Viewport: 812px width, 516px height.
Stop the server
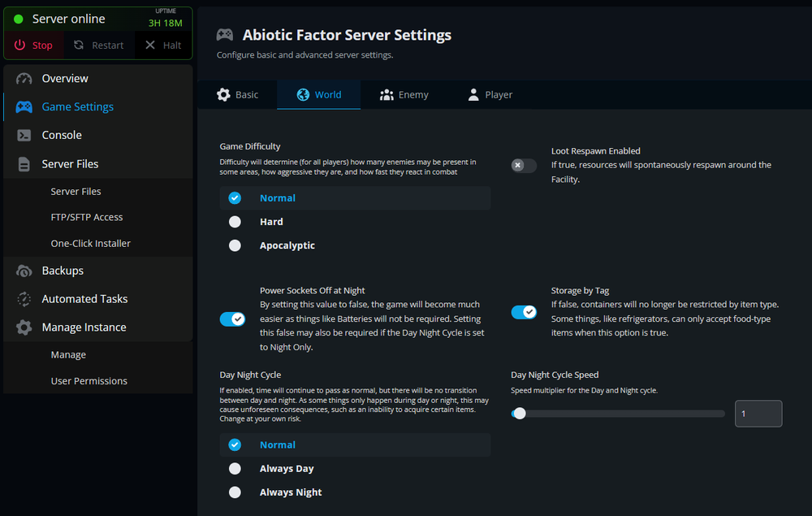click(x=33, y=45)
